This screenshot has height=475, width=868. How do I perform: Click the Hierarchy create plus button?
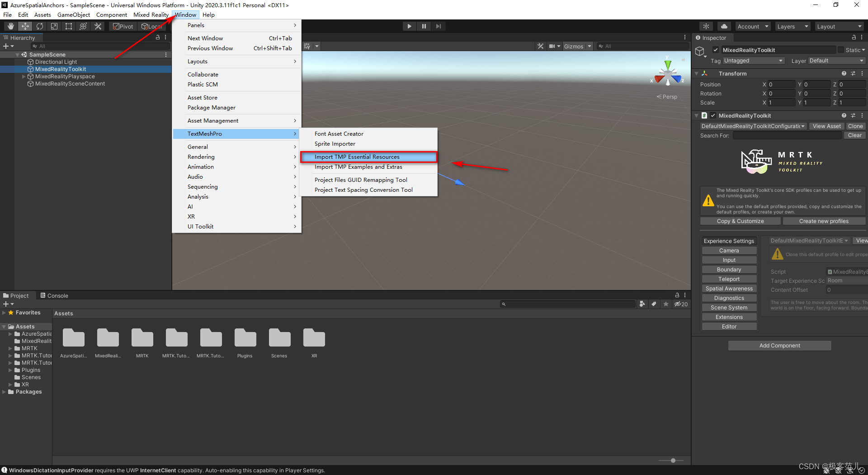pos(8,46)
